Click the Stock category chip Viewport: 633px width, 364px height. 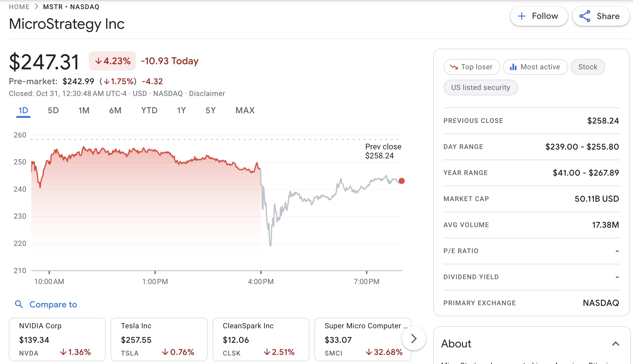(x=588, y=67)
